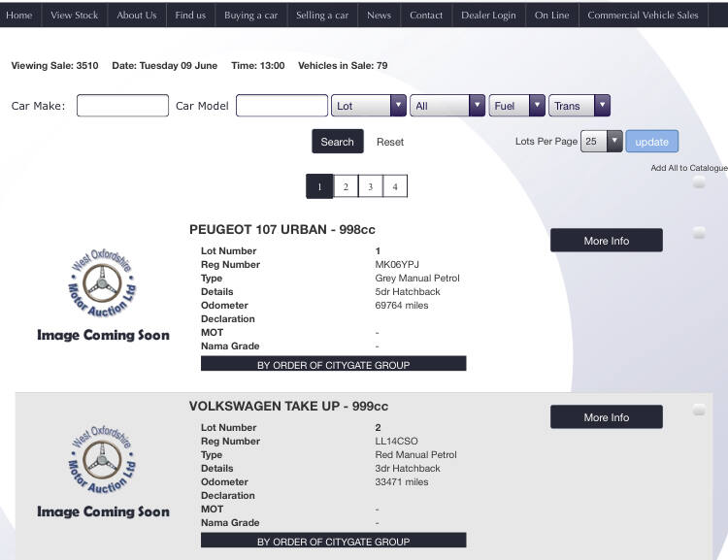Click Time: 13:00 text
Viewport: 728px width, 560px height.
[258, 65]
